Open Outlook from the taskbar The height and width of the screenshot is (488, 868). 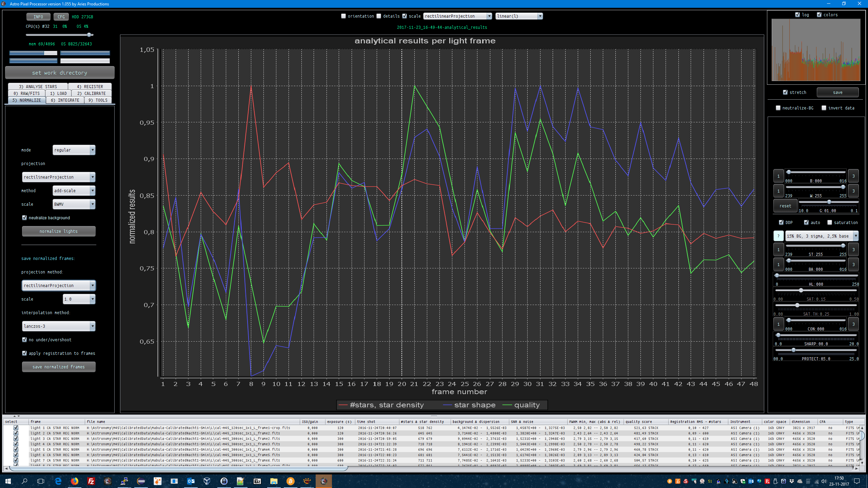[191, 481]
